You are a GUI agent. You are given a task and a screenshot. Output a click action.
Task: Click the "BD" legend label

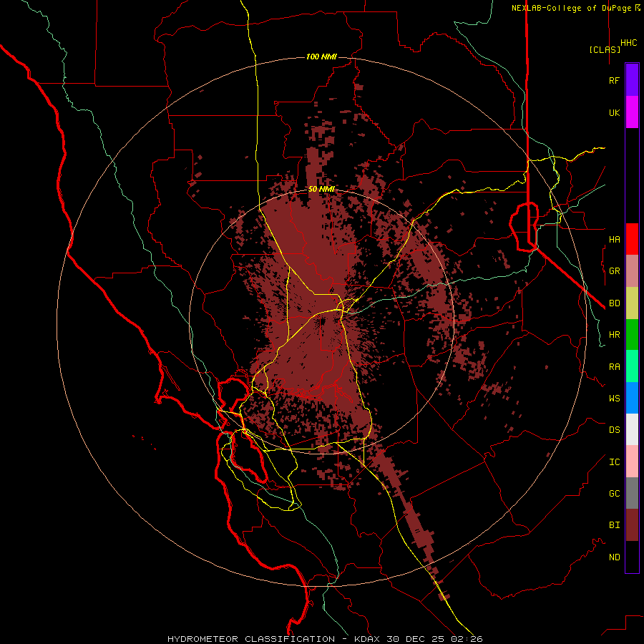(x=614, y=303)
